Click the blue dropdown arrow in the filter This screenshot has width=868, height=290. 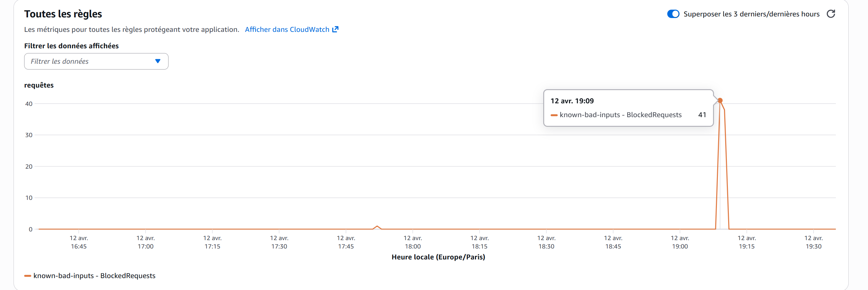pyautogui.click(x=158, y=61)
